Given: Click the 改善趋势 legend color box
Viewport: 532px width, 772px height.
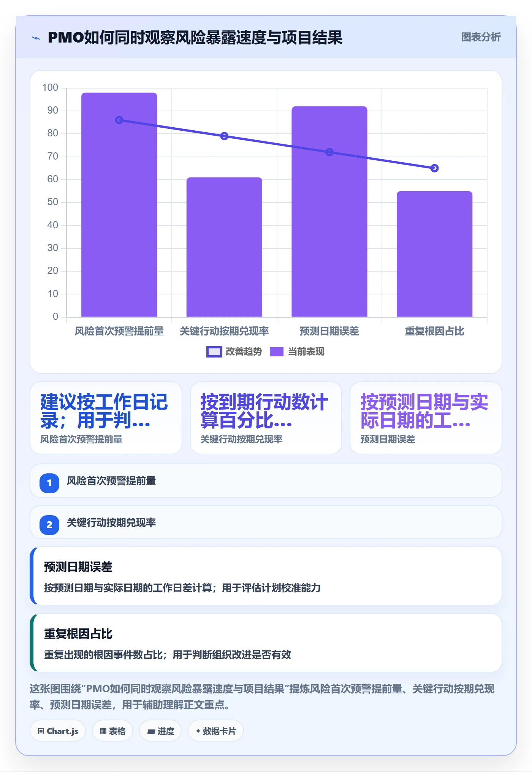Looking at the screenshot, I should 214,352.
